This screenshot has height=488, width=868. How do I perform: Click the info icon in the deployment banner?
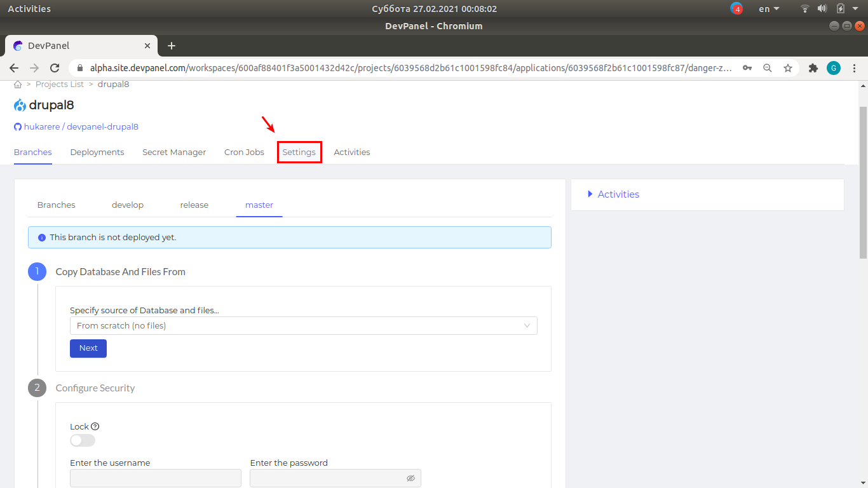[x=41, y=237]
